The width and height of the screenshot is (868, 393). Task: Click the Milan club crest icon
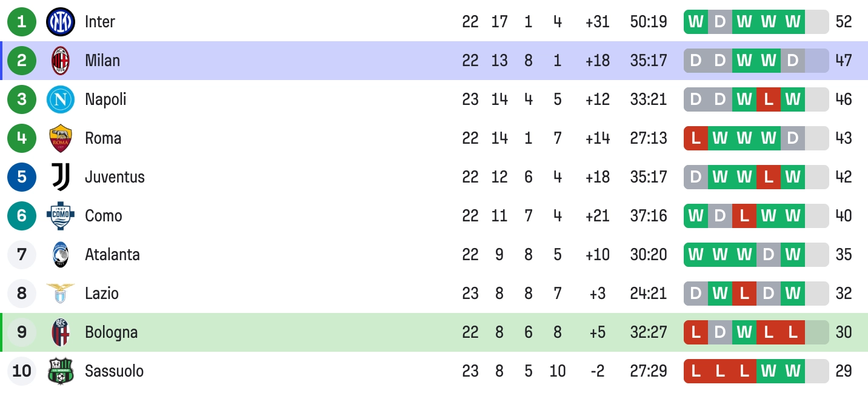(61, 61)
